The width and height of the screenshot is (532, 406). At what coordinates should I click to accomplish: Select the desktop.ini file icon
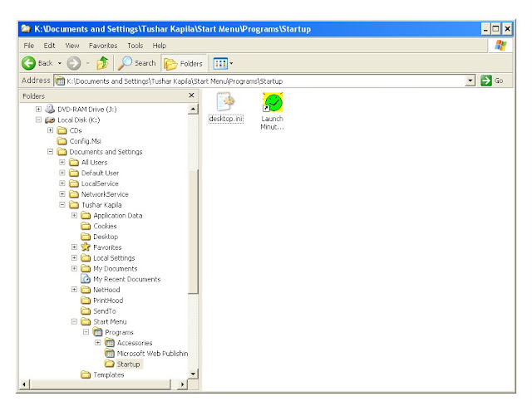point(225,103)
